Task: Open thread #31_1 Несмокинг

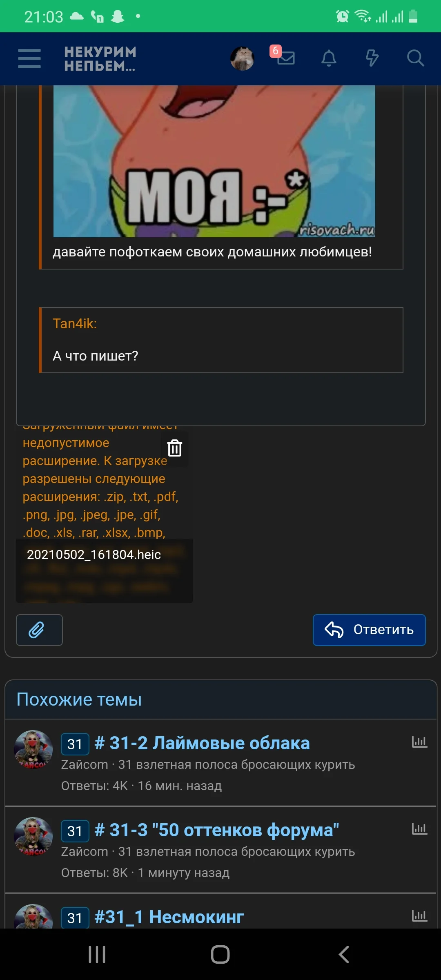Action: coord(169,917)
